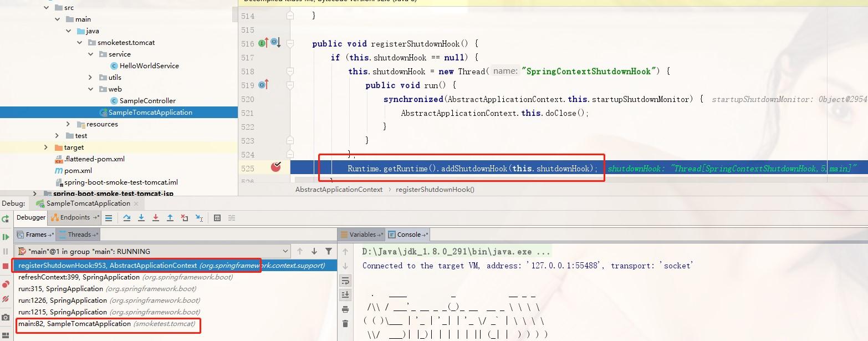Click the Step Into icon
Viewport: 868px width, 341px height.
point(141,218)
